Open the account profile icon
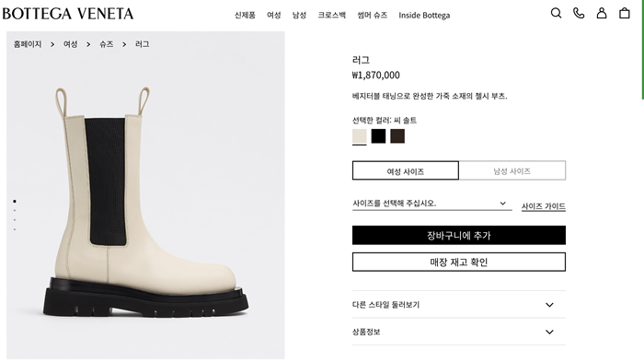644x362 pixels. pyautogui.click(x=602, y=14)
